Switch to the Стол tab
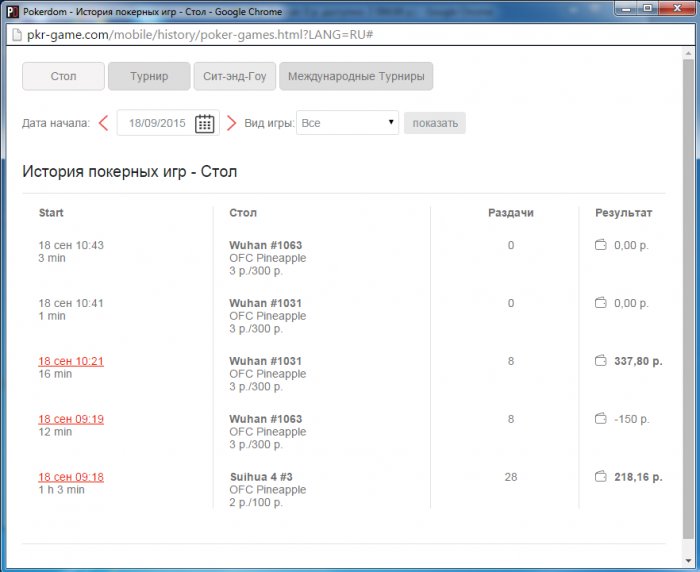This screenshot has height=572, width=700. pyautogui.click(x=63, y=76)
